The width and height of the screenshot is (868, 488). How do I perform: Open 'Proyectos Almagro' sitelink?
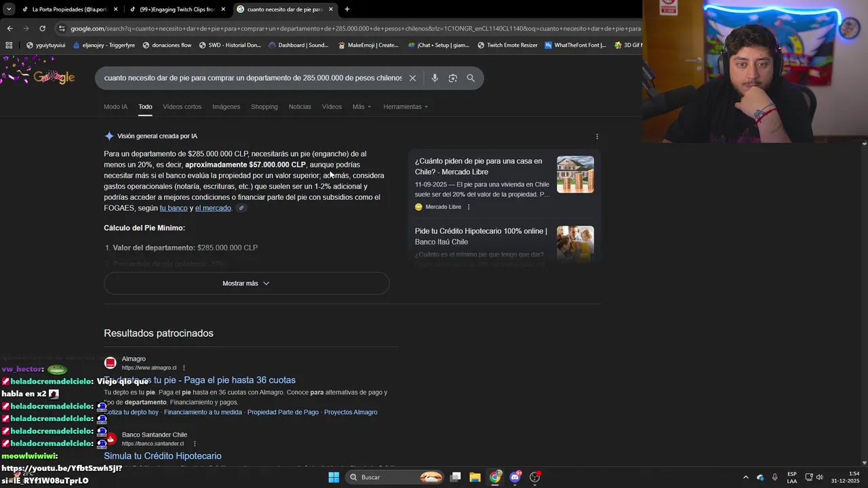351,412
